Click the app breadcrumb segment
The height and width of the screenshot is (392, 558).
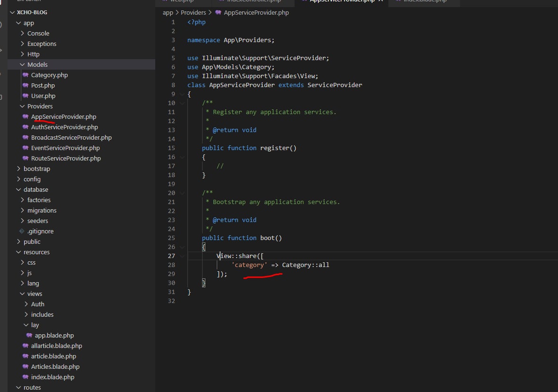(168, 13)
